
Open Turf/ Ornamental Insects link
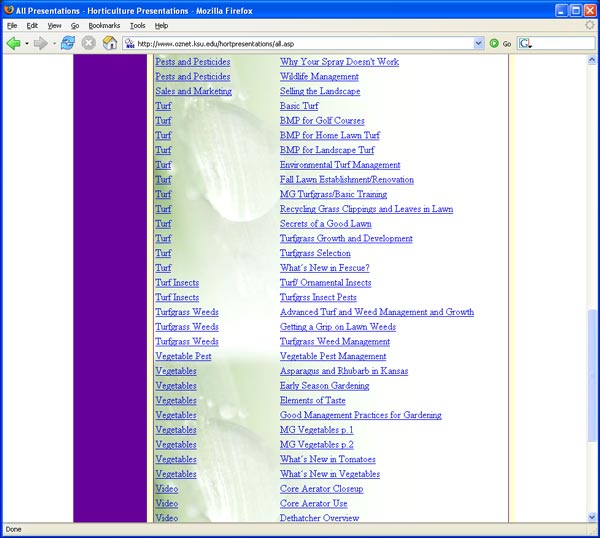click(x=325, y=283)
